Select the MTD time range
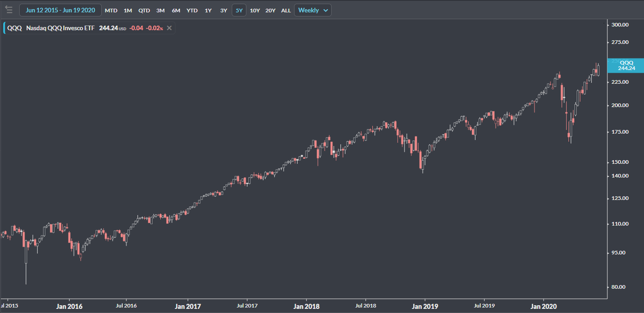Image resolution: width=644 pixels, height=313 pixels. 111,10
